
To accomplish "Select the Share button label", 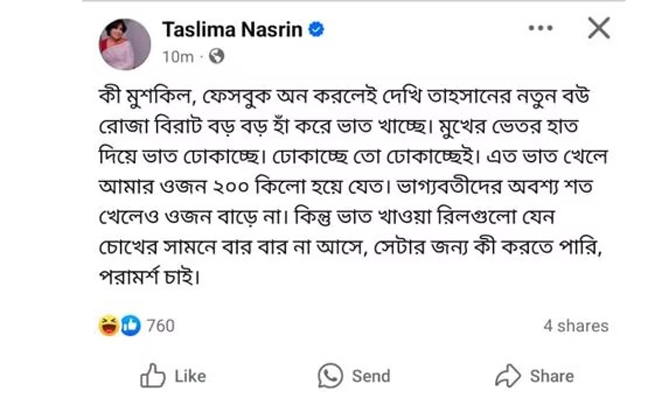I will coord(552,376).
